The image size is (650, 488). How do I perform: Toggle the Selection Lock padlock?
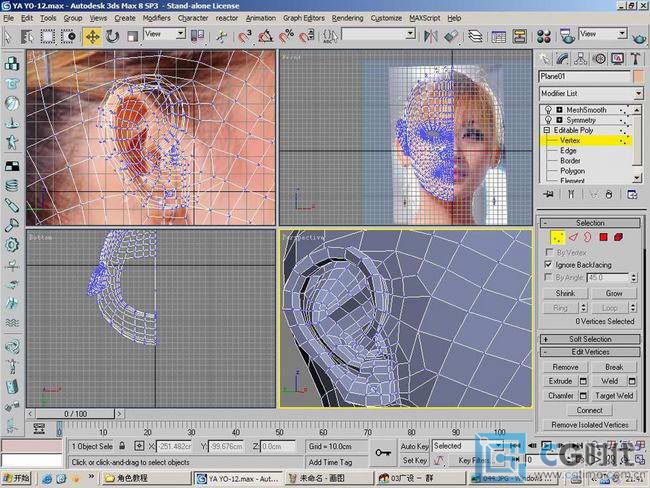(x=122, y=446)
